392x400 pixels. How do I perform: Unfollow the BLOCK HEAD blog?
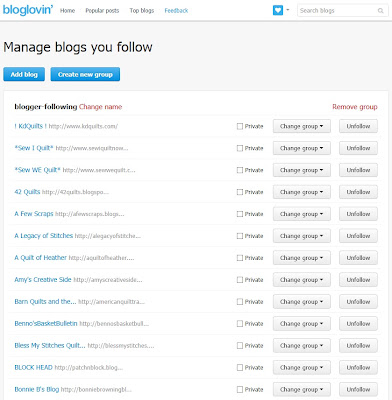pos(358,368)
